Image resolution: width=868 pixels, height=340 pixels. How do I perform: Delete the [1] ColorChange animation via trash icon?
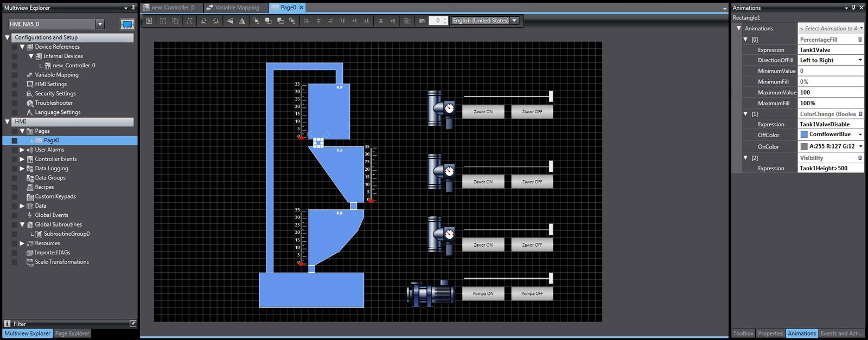(860, 114)
